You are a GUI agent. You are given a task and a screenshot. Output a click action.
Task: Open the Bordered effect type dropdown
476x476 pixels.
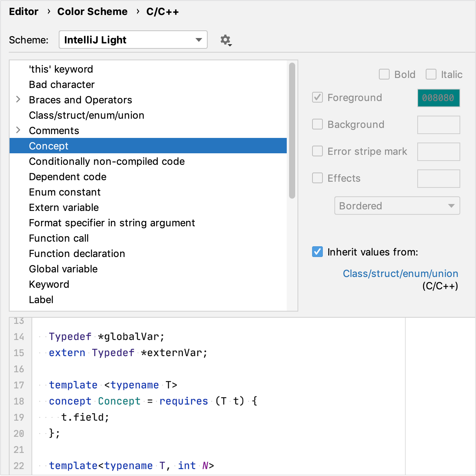coord(397,206)
